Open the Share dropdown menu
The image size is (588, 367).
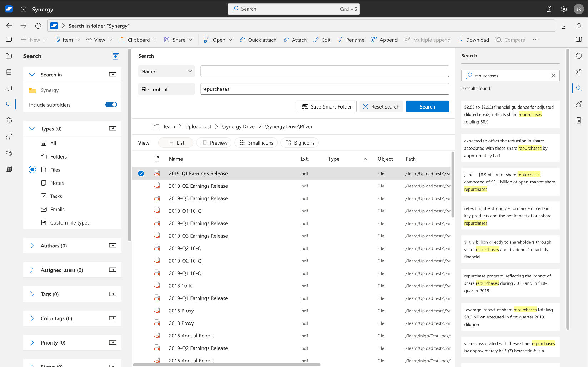point(178,40)
